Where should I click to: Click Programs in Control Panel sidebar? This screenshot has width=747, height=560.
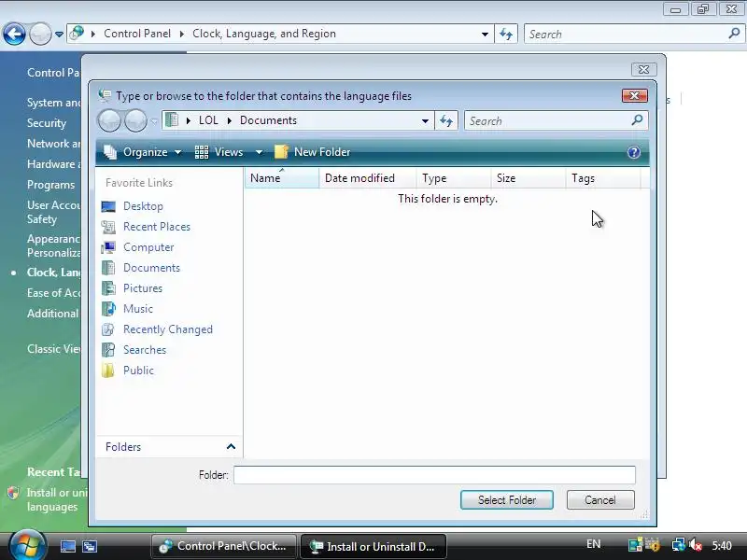tap(50, 184)
